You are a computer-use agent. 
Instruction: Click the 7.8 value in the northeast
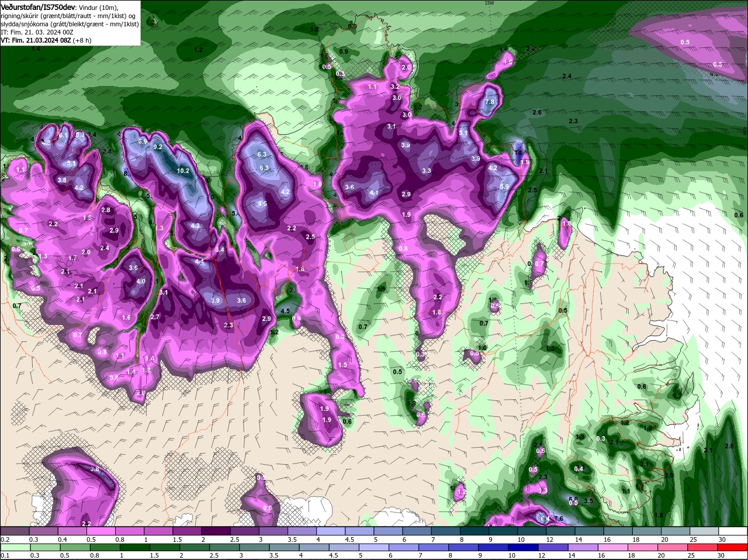click(x=490, y=102)
